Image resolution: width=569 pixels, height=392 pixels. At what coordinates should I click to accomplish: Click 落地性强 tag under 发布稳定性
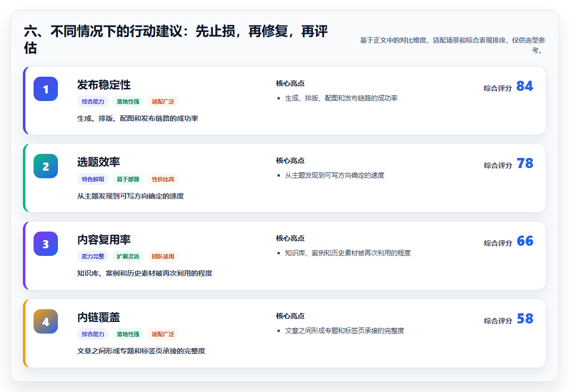tap(128, 102)
